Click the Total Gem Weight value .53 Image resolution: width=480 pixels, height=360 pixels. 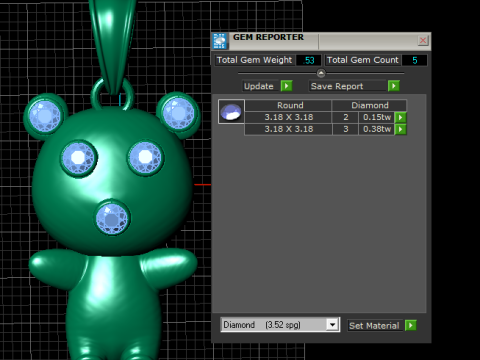tap(309, 60)
